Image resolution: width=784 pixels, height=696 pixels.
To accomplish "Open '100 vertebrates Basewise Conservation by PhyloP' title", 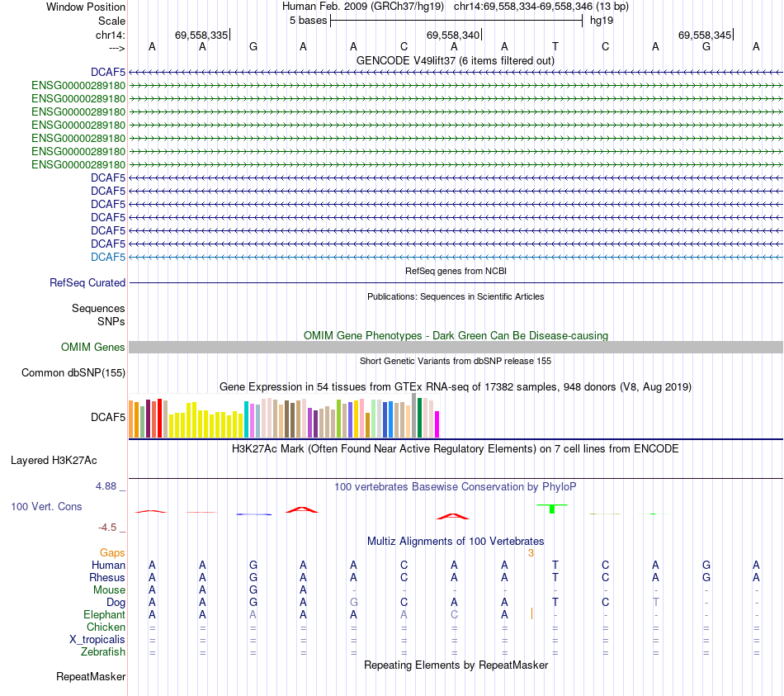I will (x=456, y=486).
